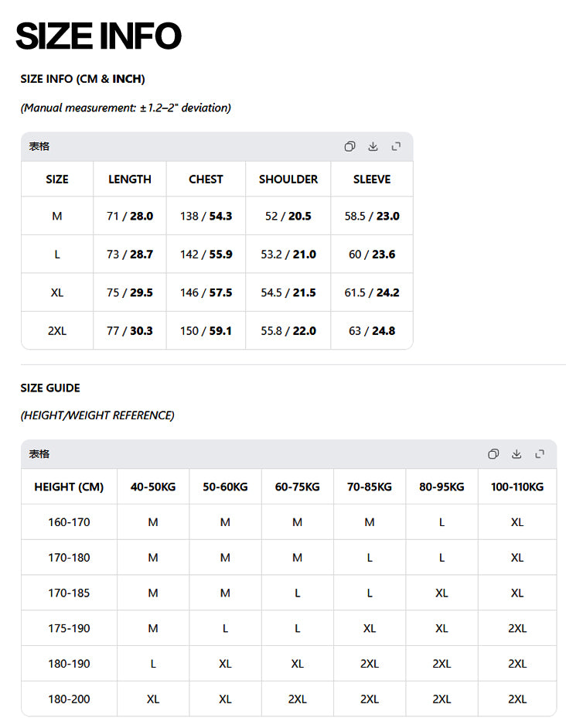Copy the height/weight size guide table
This screenshot has width=566, height=728.
click(493, 454)
